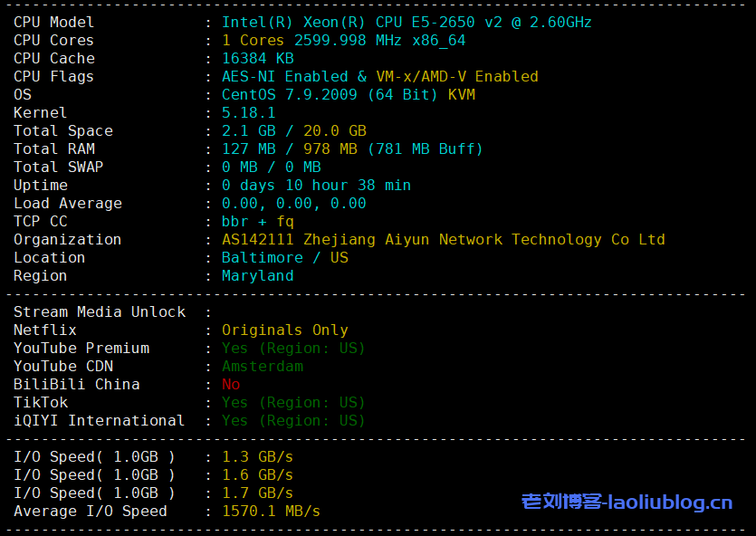Click the Baltimore / US location value
This screenshot has width=756, height=536.
coord(284,257)
